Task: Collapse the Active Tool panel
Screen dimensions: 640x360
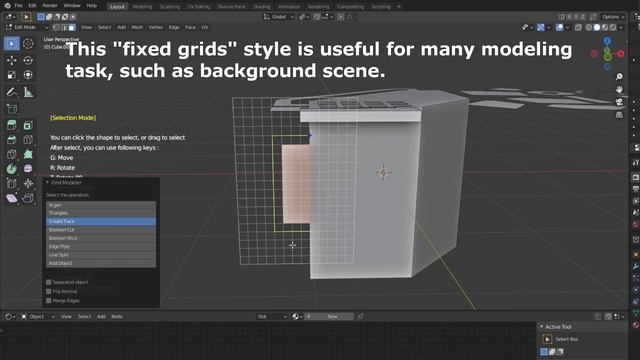Action: point(542,327)
